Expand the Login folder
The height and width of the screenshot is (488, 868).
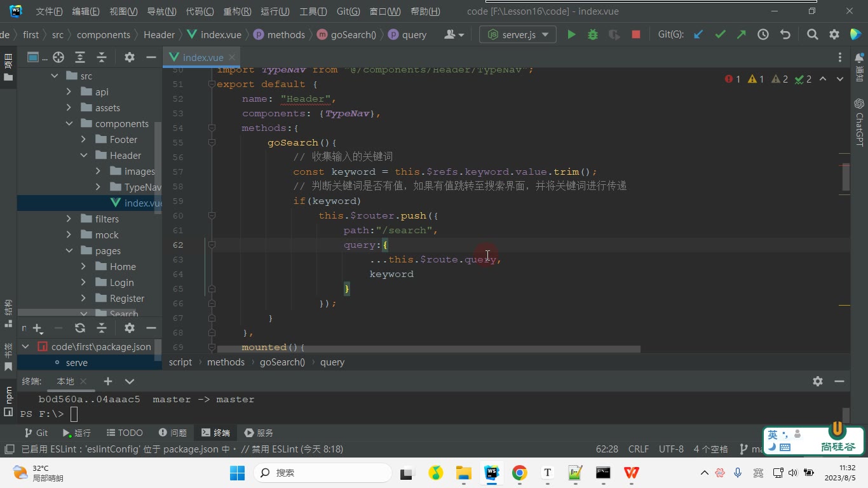click(x=83, y=283)
